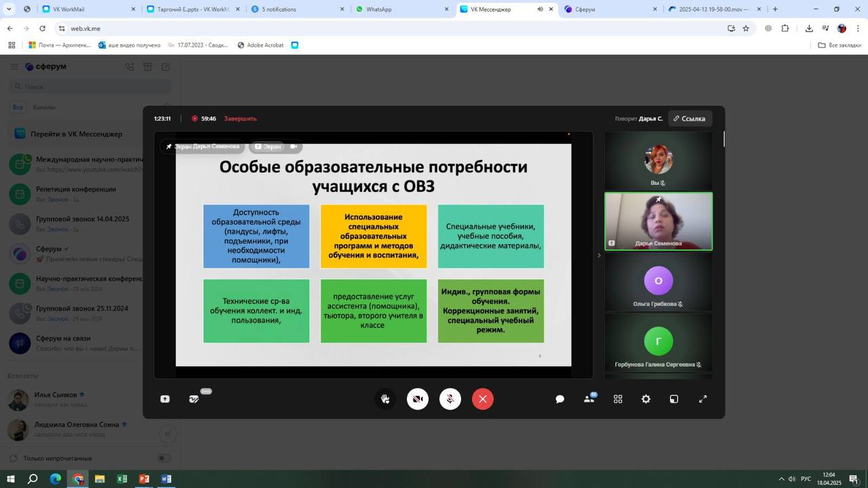Viewport: 868px width, 488px height.
Task: Turn on the camera in call
Action: [x=418, y=399]
